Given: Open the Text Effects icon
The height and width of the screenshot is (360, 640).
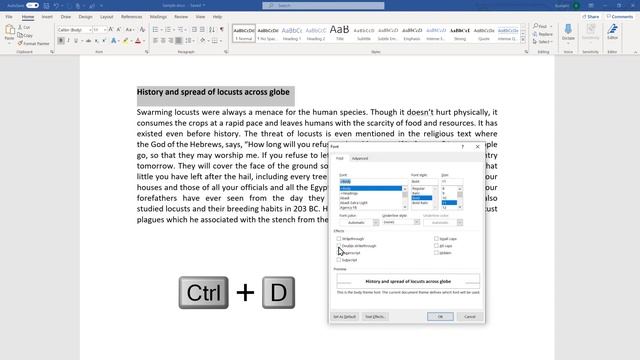Looking at the screenshot, I should [113, 41].
